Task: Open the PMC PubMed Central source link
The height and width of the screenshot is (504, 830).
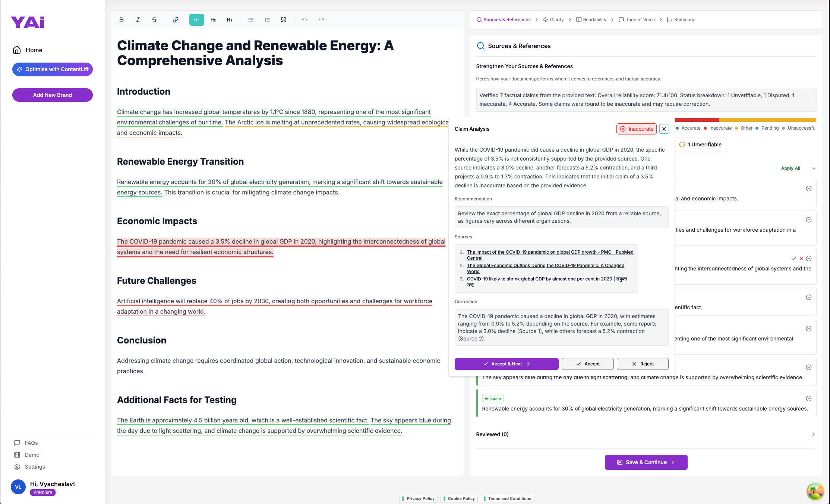Action: [x=550, y=252]
